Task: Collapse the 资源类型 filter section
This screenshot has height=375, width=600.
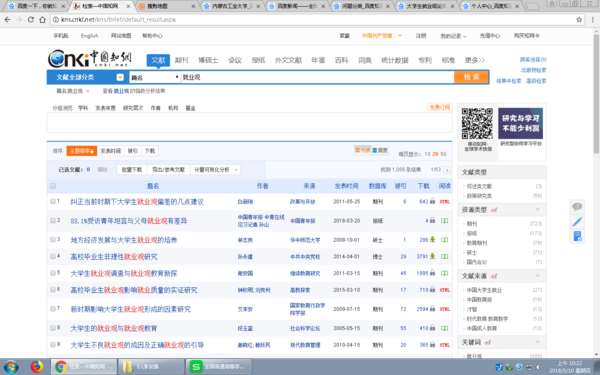Action: (x=538, y=210)
